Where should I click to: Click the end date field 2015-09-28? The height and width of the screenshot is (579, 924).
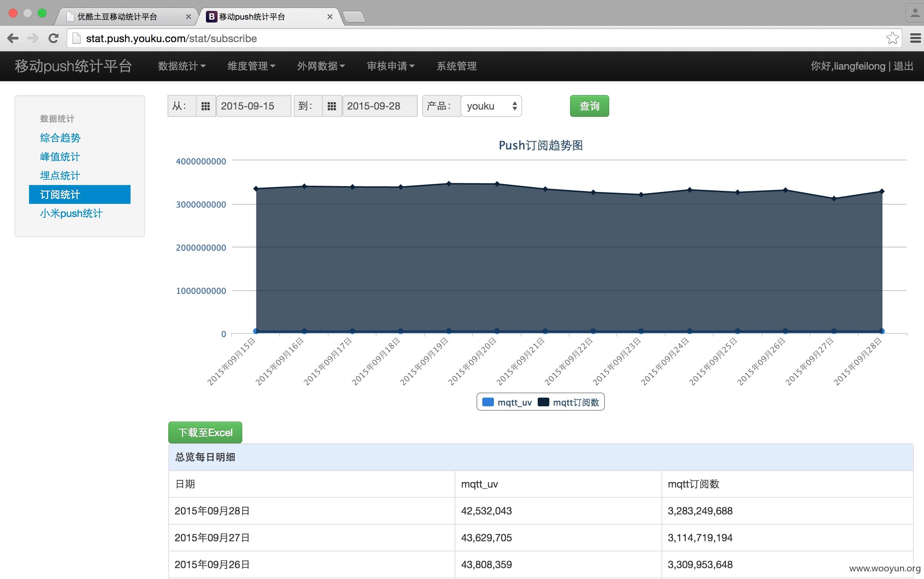380,106
